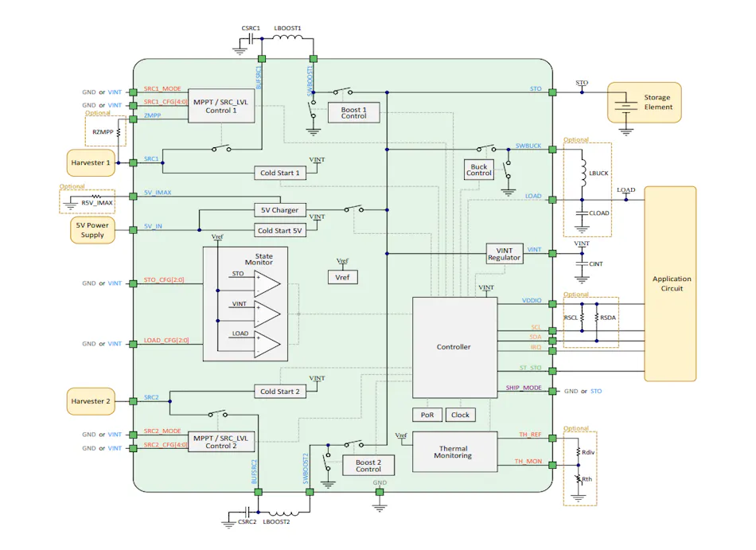Click the SRC2_MODE pin label
Image resolution: width=756 pixels, height=550 pixels.
(x=162, y=431)
